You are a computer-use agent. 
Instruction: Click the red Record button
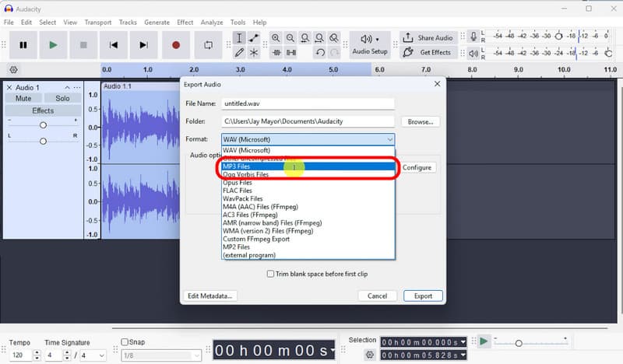176,45
